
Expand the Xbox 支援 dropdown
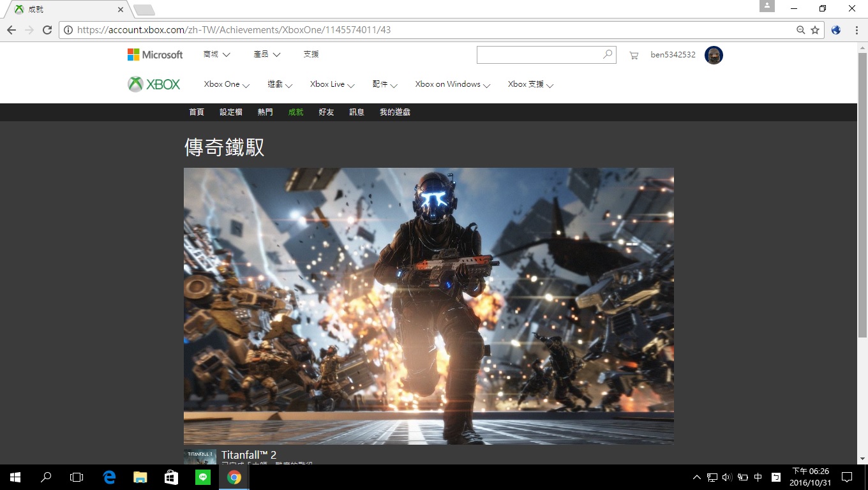point(530,84)
